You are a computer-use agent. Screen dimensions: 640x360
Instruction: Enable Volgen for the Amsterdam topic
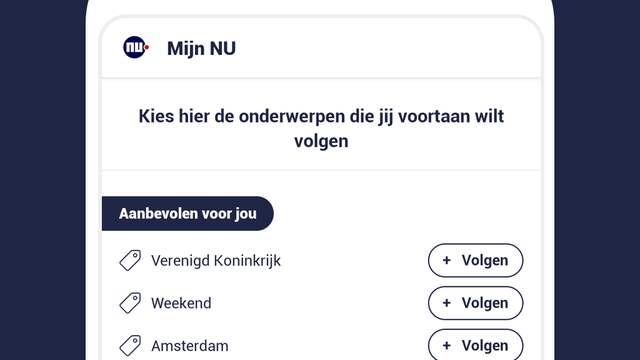coord(476,344)
